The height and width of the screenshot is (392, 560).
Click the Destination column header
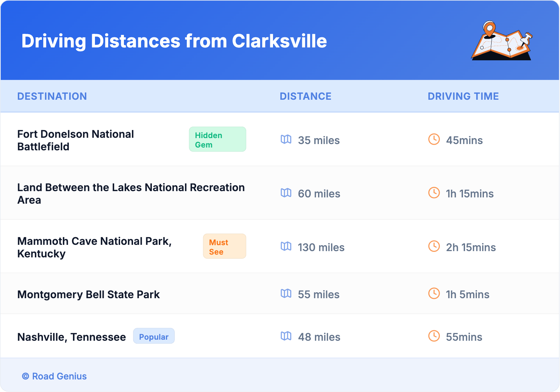[52, 96]
